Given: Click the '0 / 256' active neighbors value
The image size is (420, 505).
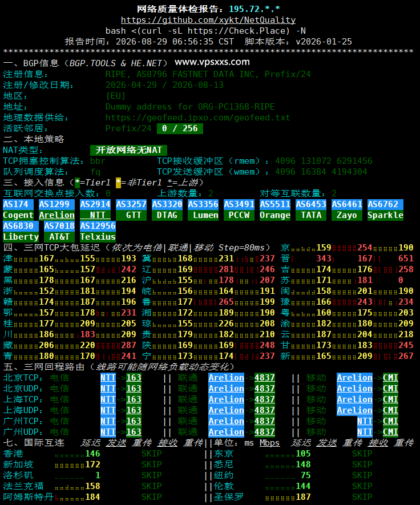Looking at the screenshot, I should point(180,128).
